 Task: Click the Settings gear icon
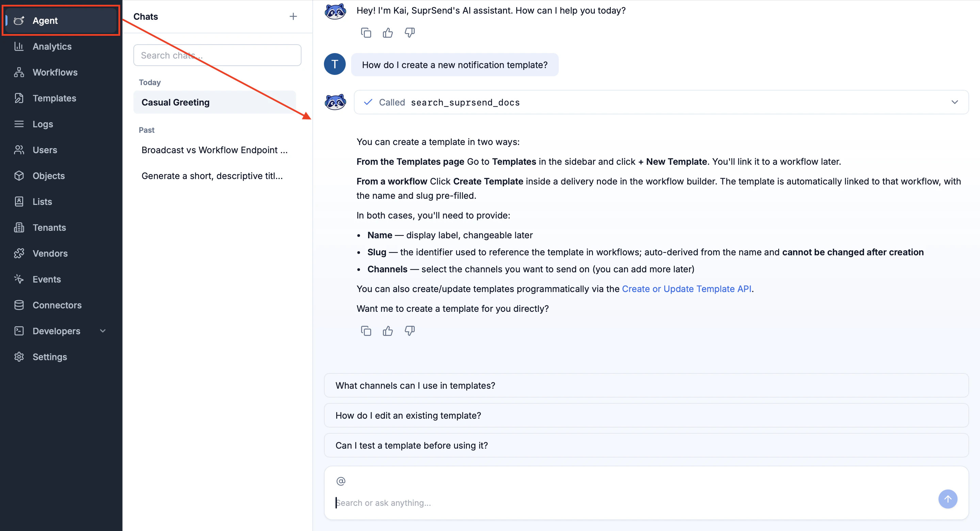pyautogui.click(x=19, y=357)
